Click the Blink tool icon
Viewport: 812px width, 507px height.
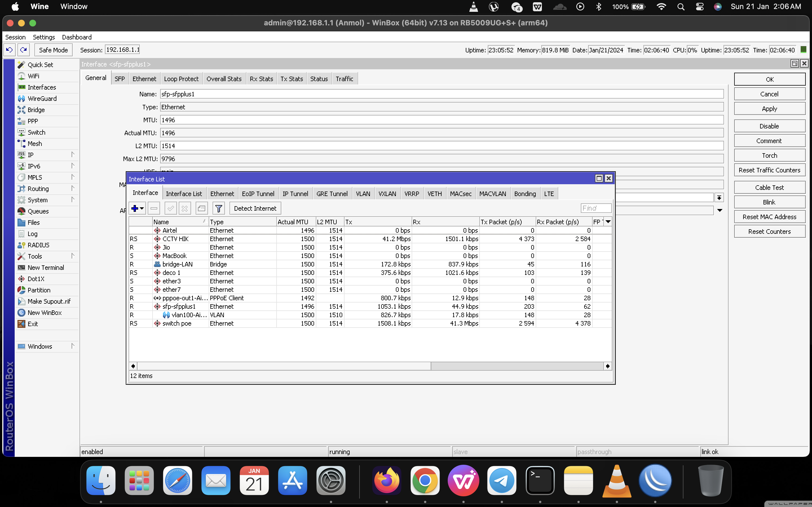pyautogui.click(x=768, y=201)
